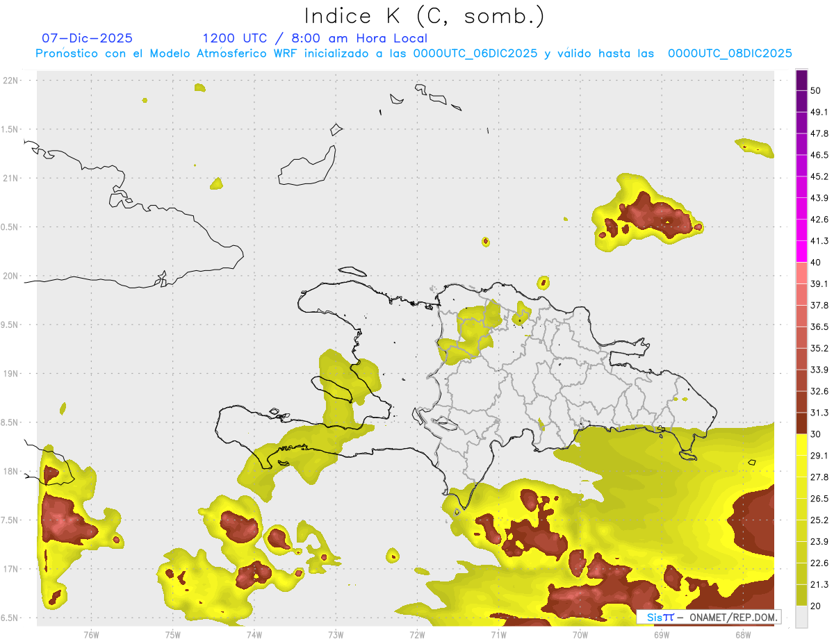
Task: Click the colorbar value "43.9"
Action: tap(819, 198)
